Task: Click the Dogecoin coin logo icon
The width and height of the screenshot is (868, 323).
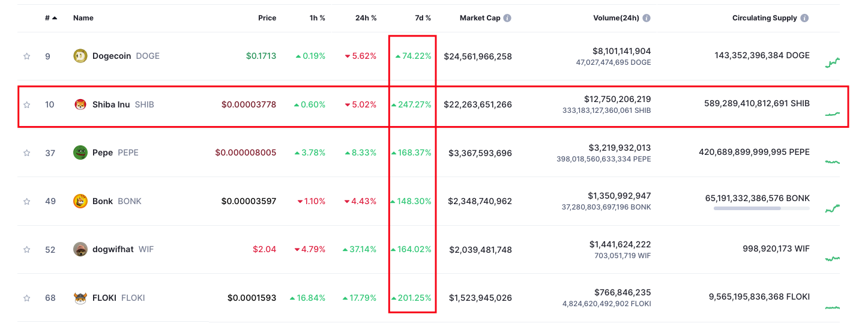Action: (80, 56)
